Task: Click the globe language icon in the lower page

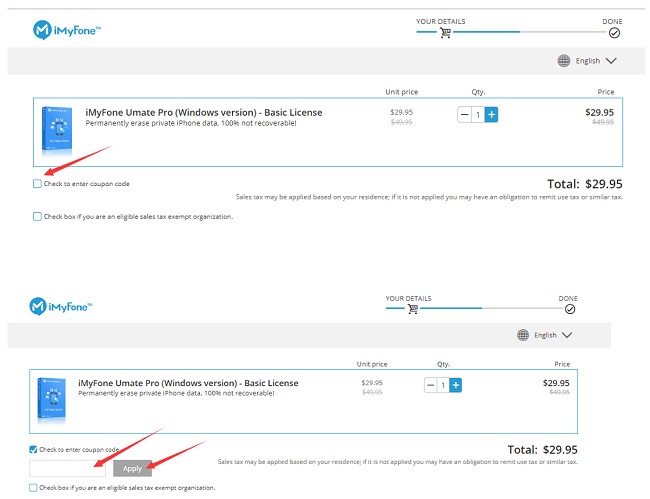Action: (x=523, y=335)
